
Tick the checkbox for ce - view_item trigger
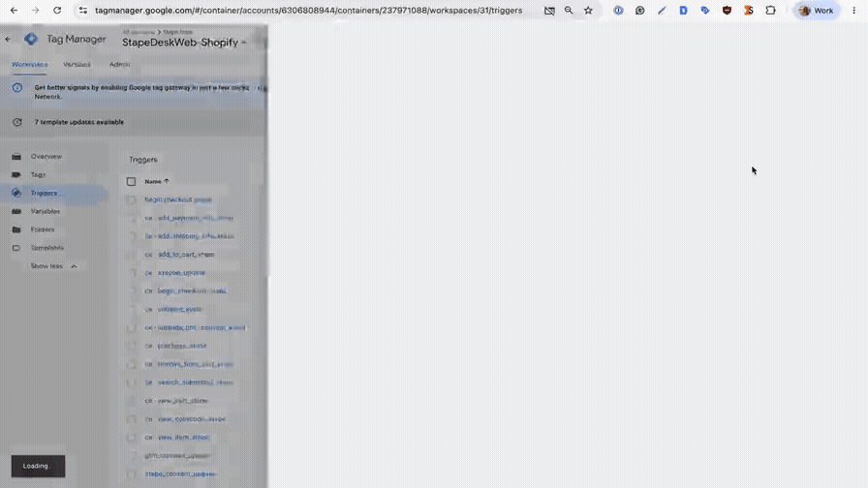coord(131,437)
